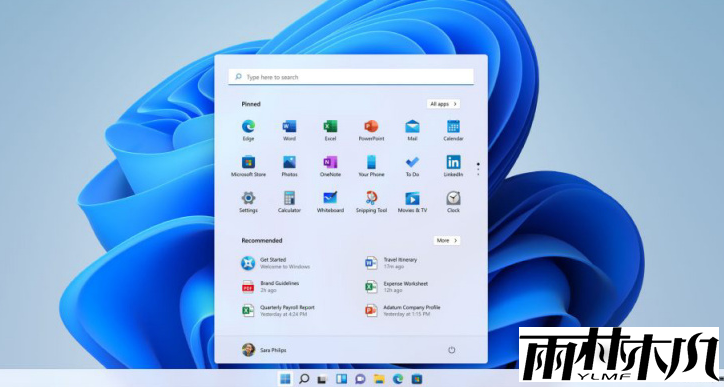724x387 pixels.
Task: Open the To Do app
Action: (412, 166)
